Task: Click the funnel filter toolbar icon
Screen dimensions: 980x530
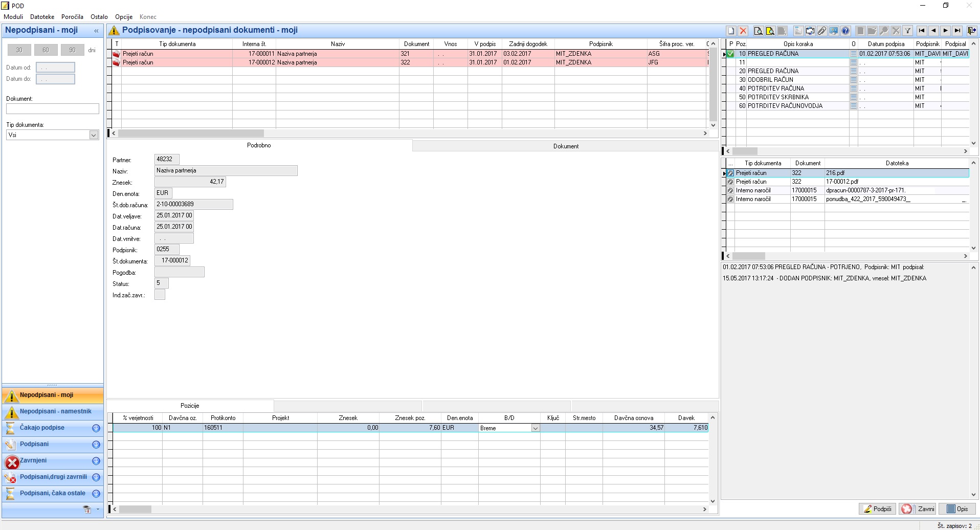Action: (x=907, y=31)
